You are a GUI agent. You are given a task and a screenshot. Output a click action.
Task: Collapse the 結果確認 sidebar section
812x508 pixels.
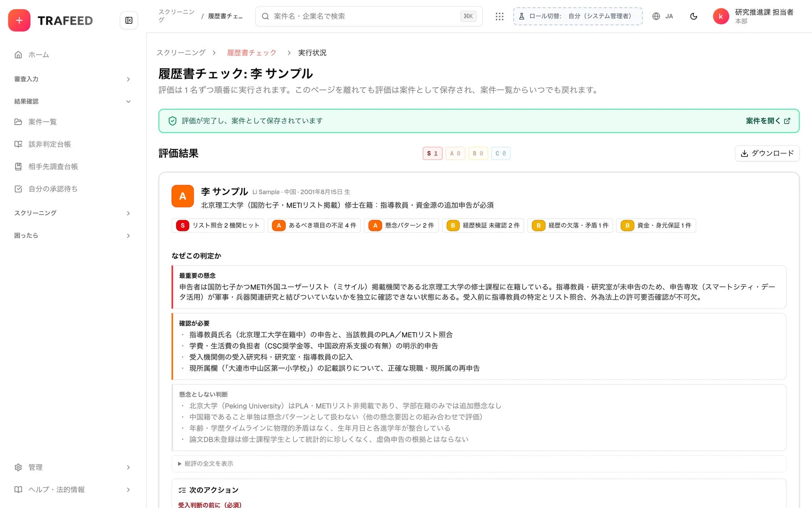click(x=72, y=101)
